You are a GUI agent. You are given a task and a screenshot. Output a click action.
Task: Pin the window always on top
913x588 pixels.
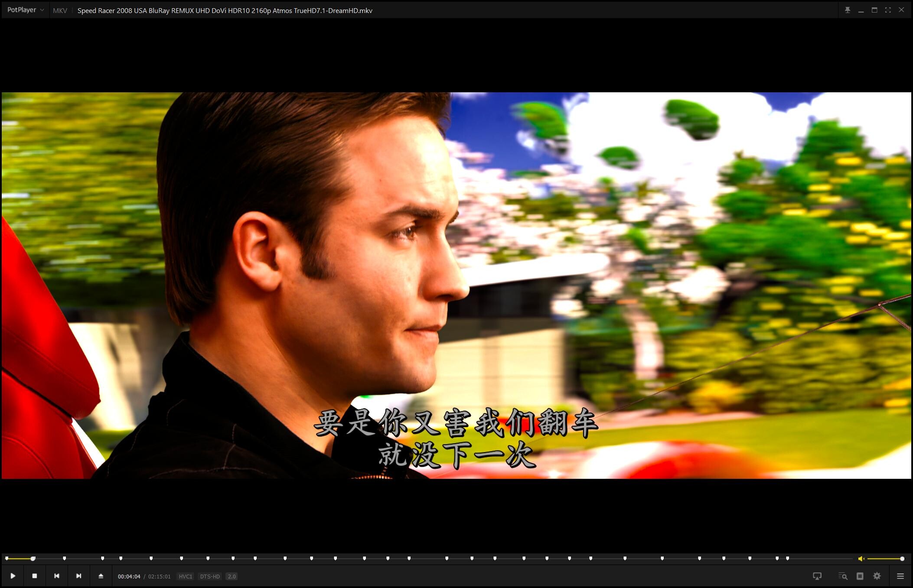[x=848, y=10]
